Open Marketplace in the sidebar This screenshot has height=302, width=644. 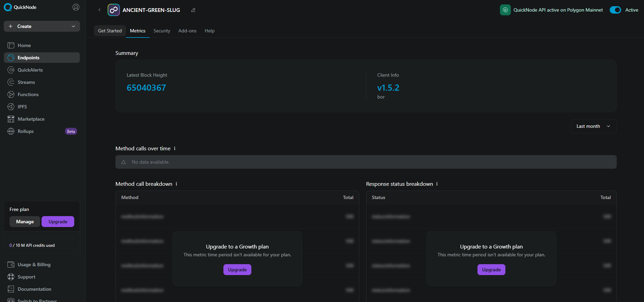(x=31, y=119)
